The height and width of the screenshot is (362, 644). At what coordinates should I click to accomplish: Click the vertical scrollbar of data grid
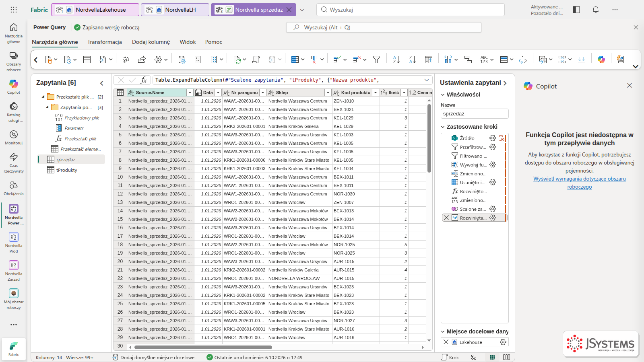tap(429, 138)
